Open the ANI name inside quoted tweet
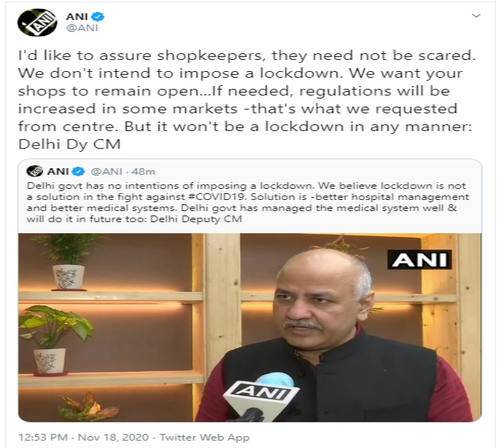This screenshot has width=504, height=448. click(58, 171)
